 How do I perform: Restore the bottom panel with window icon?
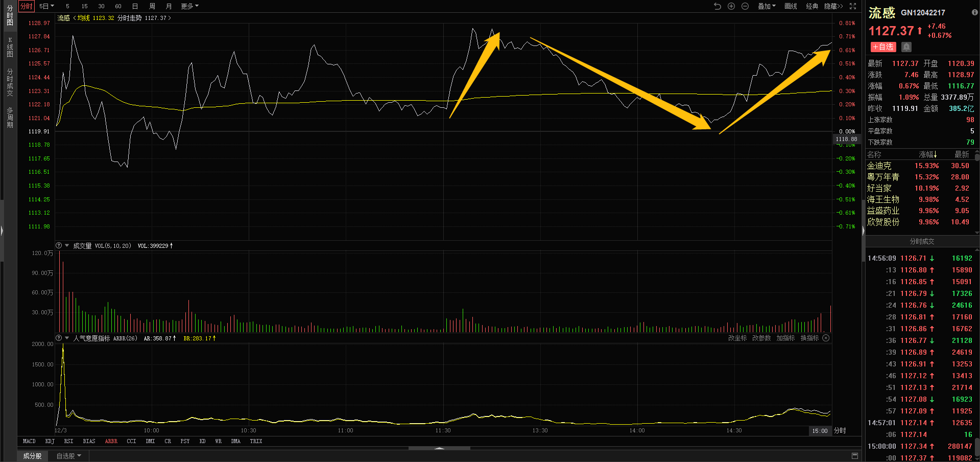click(855, 456)
